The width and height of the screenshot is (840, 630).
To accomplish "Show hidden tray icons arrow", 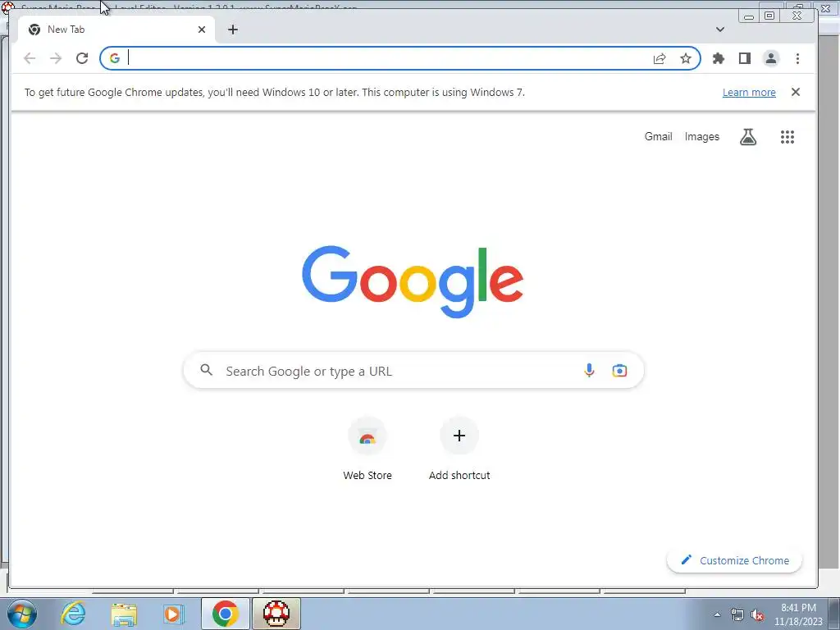I will click(x=717, y=614).
